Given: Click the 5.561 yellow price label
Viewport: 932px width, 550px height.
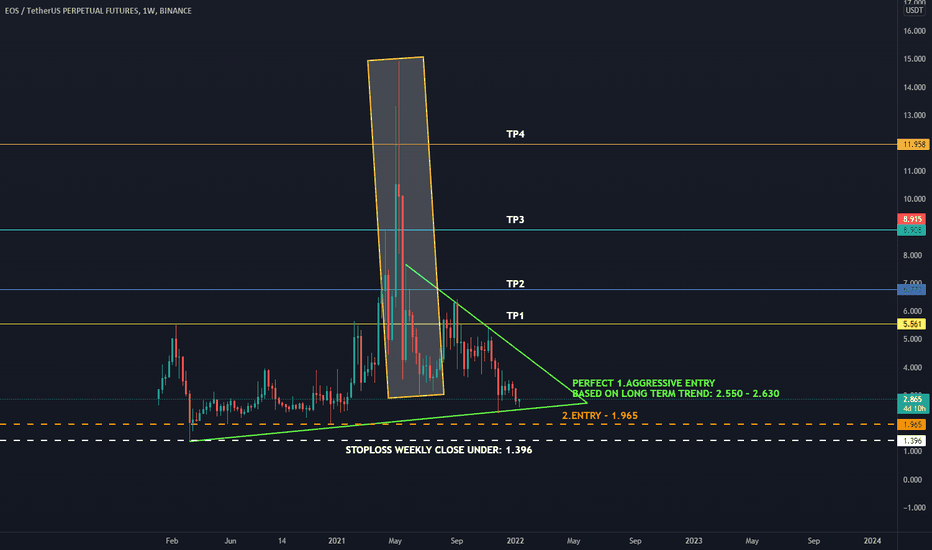Looking at the screenshot, I should point(912,324).
